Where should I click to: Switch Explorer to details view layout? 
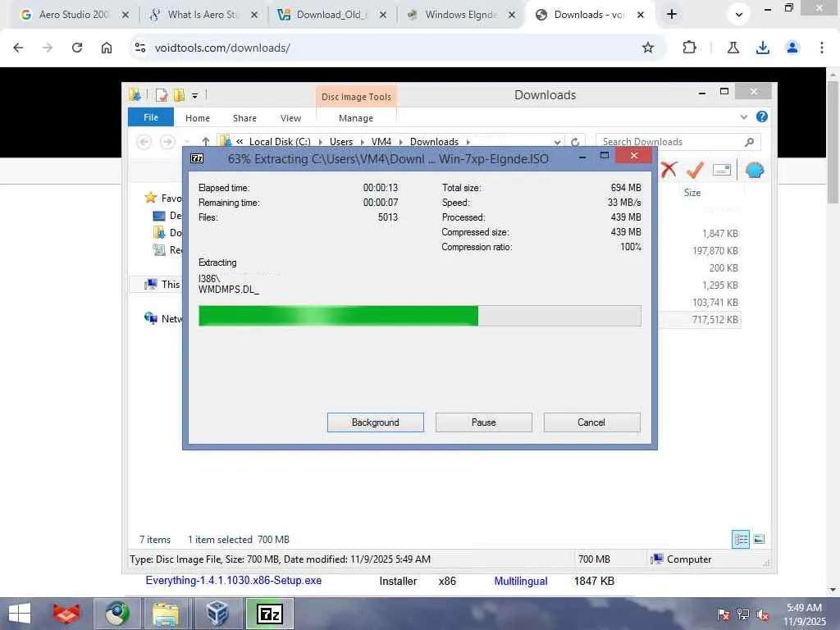coord(741,539)
